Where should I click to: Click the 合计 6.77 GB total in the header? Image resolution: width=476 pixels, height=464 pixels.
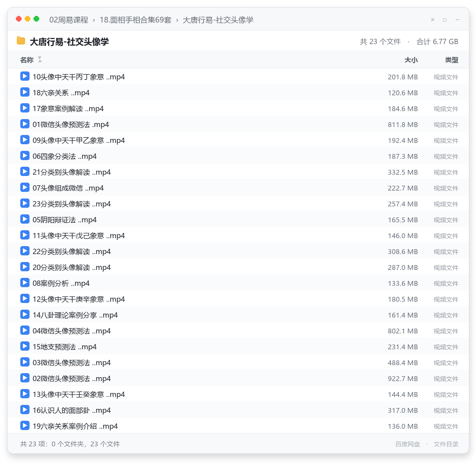(437, 41)
